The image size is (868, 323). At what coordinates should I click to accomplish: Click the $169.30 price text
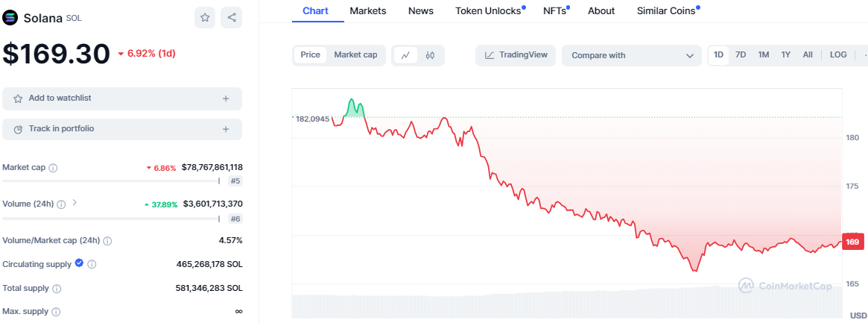pyautogui.click(x=57, y=54)
